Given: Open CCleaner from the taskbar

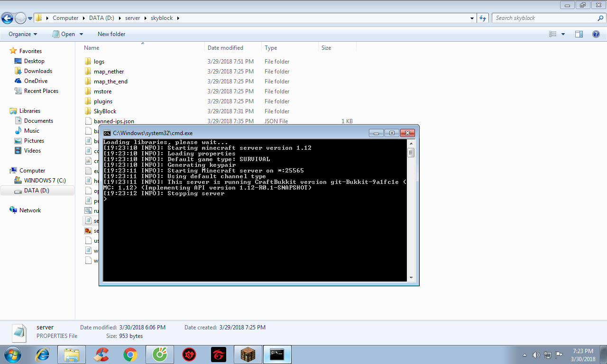Looking at the screenshot, I should tap(101, 355).
